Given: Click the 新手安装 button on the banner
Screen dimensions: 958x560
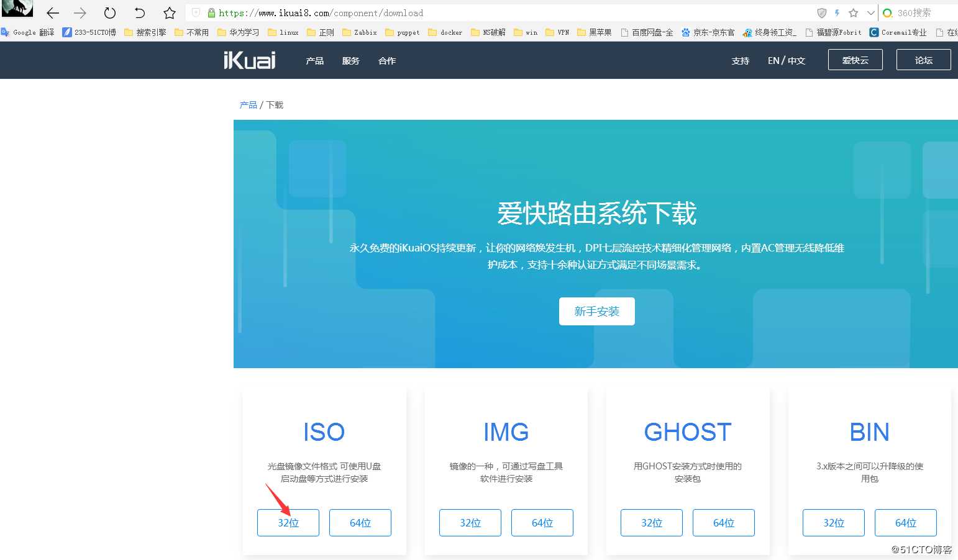Looking at the screenshot, I should click(597, 311).
